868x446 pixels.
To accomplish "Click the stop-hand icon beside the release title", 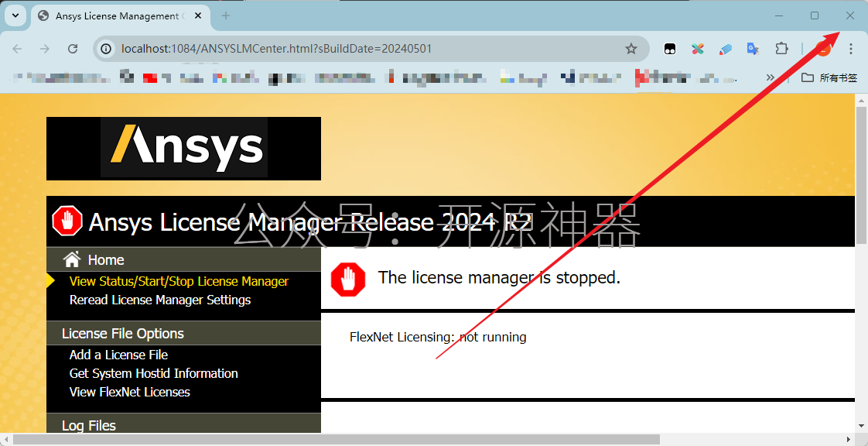I will 67,221.
